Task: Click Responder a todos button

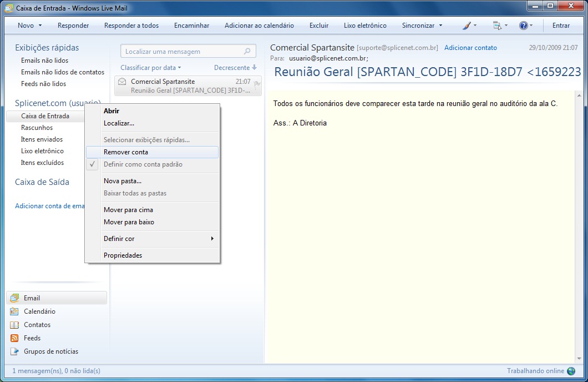Action: click(x=131, y=26)
